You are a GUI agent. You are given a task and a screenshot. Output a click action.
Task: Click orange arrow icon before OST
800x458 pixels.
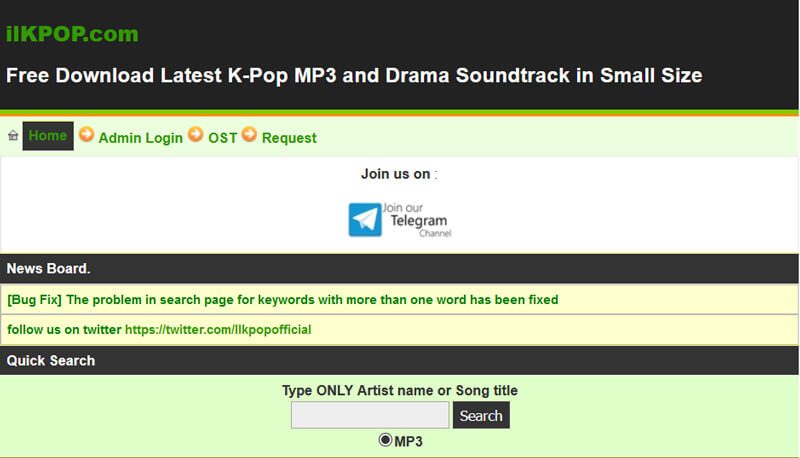(x=196, y=134)
